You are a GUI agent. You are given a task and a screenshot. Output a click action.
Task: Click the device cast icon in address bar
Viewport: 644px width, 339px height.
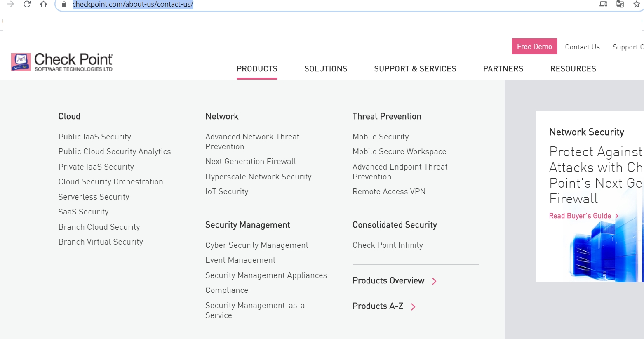(x=603, y=4)
